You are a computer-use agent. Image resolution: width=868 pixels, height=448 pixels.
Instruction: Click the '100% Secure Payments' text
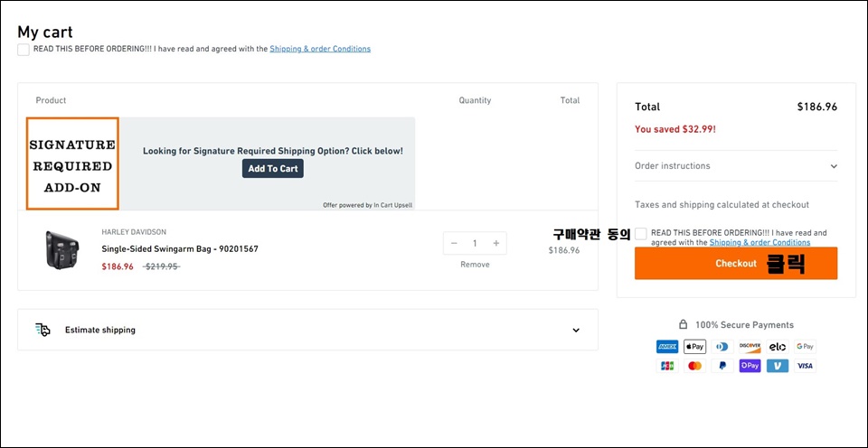pyautogui.click(x=744, y=324)
